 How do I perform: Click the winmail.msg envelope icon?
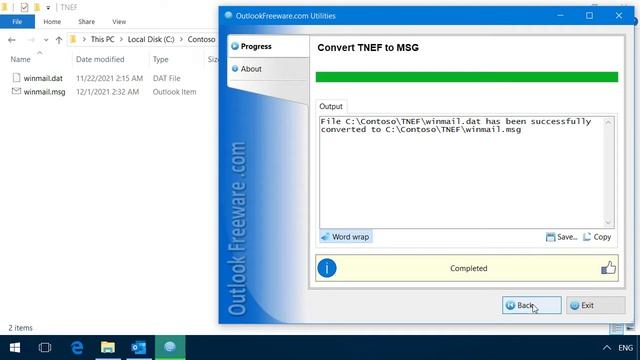[16, 91]
